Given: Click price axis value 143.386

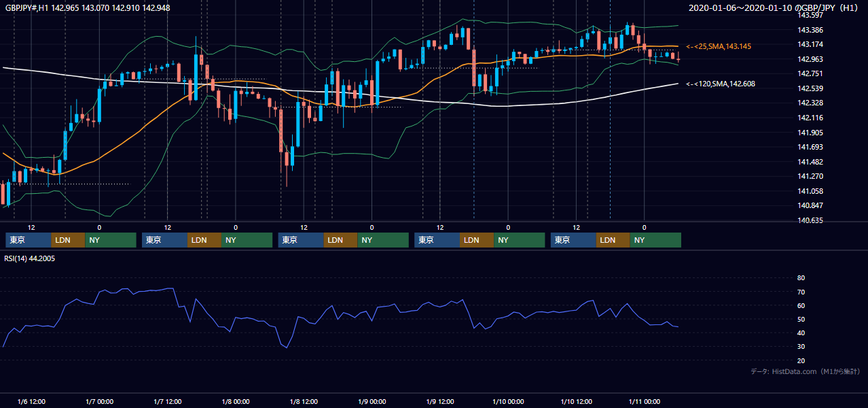Looking at the screenshot, I should point(810,30).
